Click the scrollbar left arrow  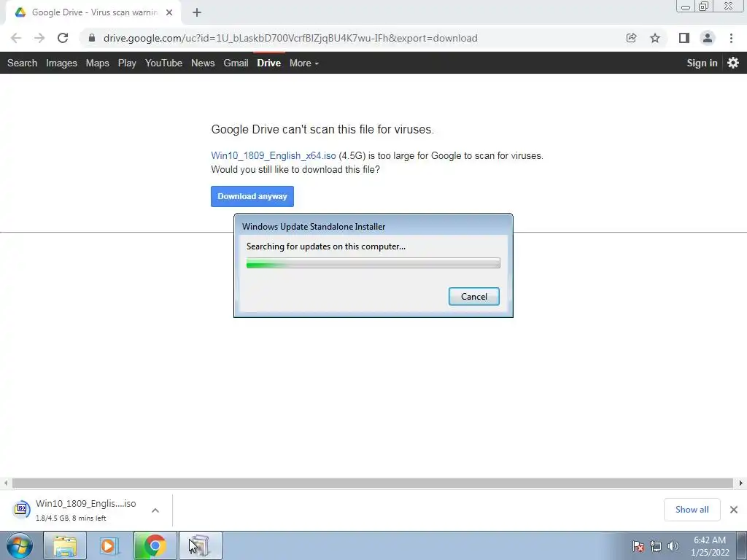pos(6,483)
